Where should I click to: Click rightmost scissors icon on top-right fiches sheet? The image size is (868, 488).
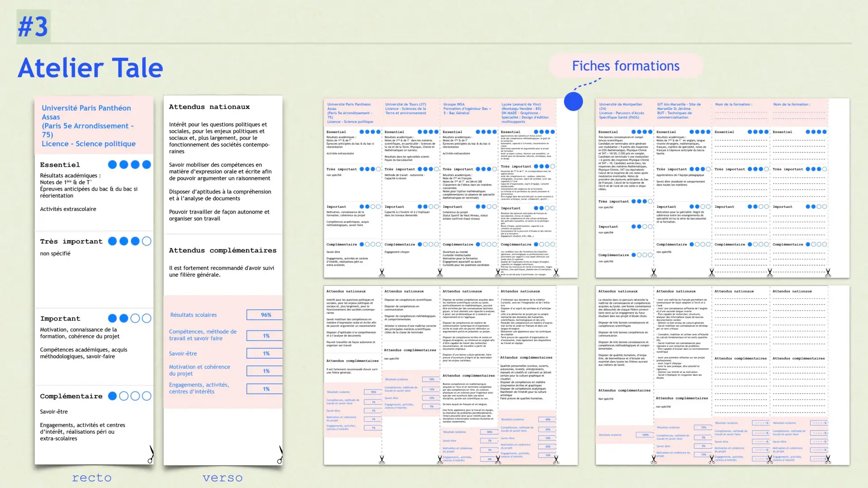(828, 273)
